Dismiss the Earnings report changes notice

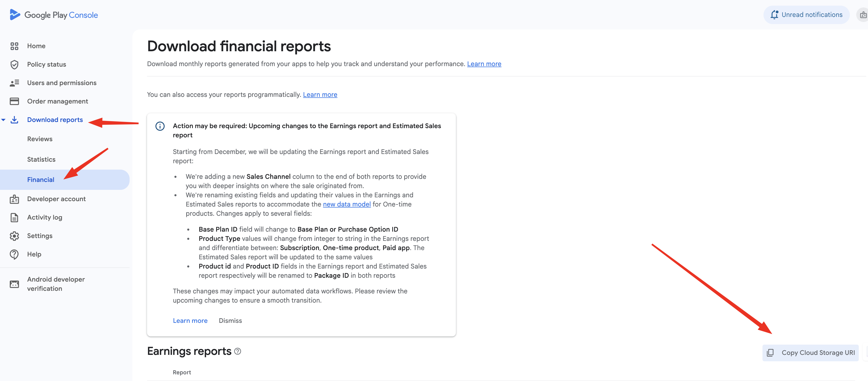point(230,320)
